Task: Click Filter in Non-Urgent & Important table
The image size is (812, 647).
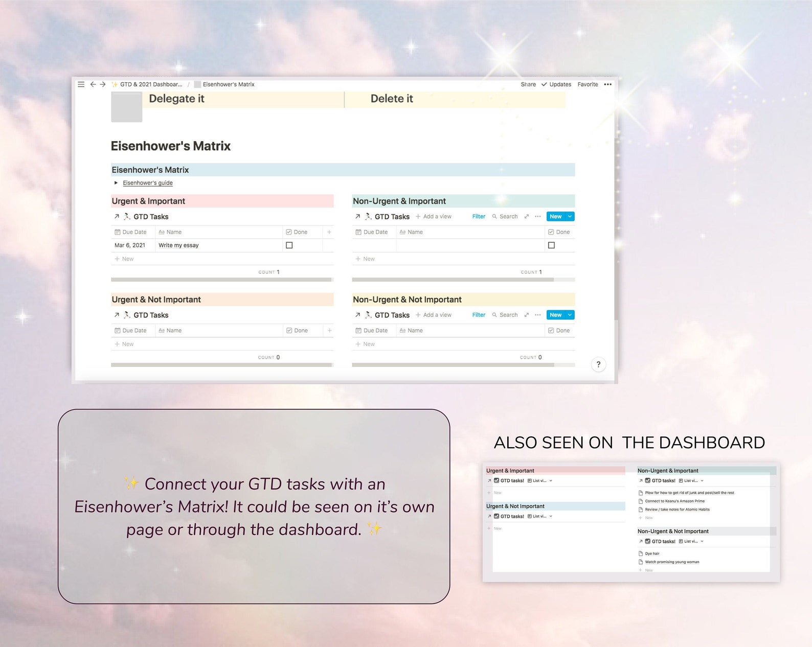Action: point(479,217)
